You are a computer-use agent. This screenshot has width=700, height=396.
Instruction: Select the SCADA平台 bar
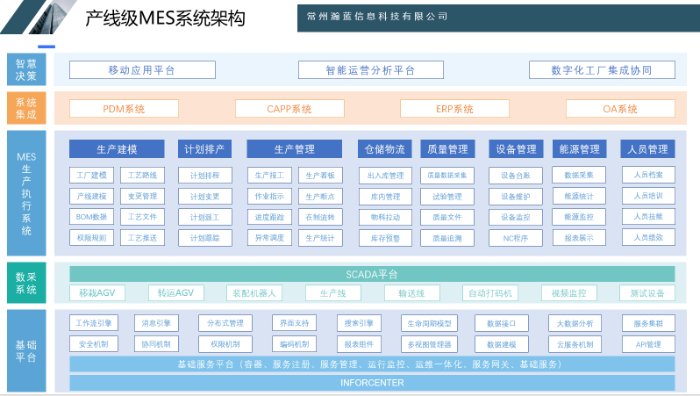click(x=372, y=274)
